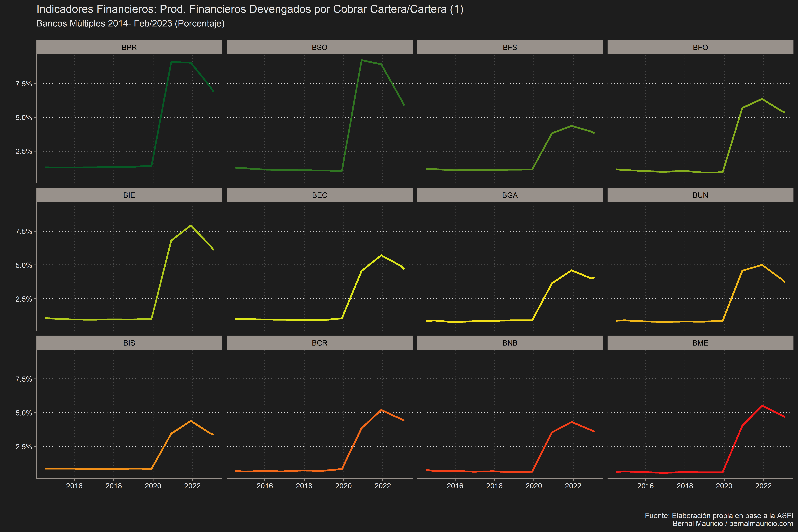798x532 pixels.
Task: Click the 2018 label under the BIS chart
Action: coord(114,486)
